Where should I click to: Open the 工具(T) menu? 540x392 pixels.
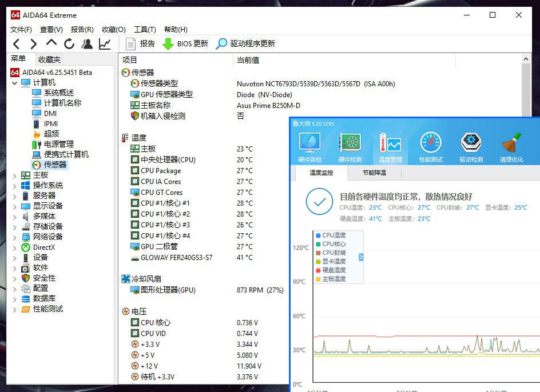(x=145, y=29)
